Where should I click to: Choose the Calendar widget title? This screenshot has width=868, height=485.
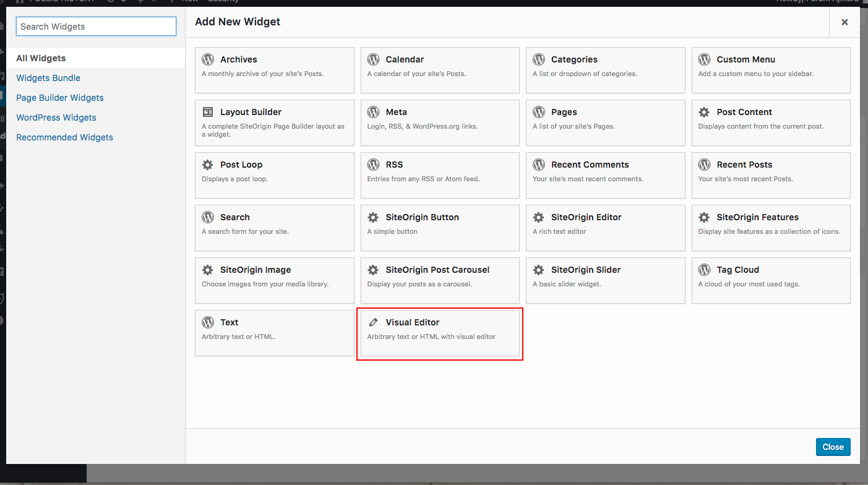tap(405, 59)
